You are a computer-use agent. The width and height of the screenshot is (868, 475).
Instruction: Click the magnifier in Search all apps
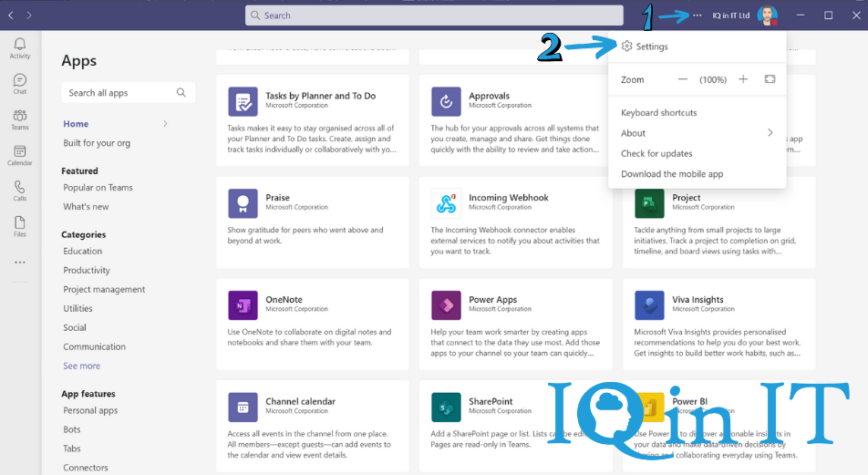point(181,92)
